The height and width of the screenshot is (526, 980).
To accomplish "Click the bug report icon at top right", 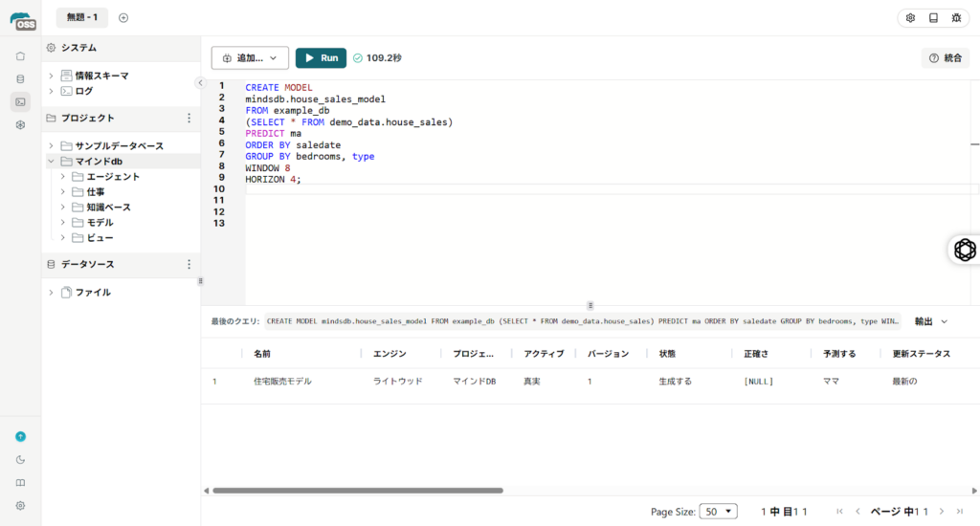I will tap(956, 18).
